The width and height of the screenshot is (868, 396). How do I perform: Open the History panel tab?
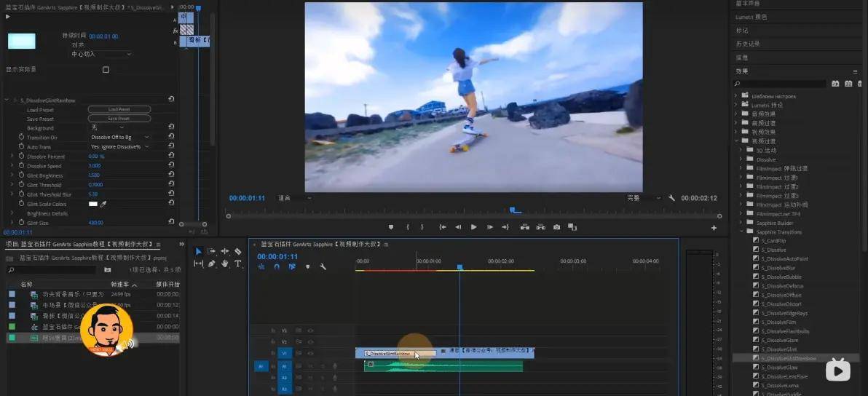(x=748, y=44)
